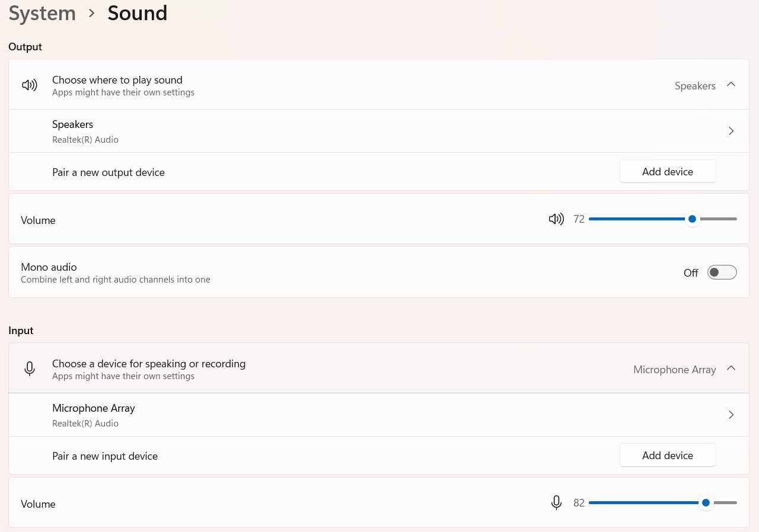This screenshot has width=759, height=532.
Task: Toggle Mono audio switch on
Action: pyautogui.click(x=722, y=273)
